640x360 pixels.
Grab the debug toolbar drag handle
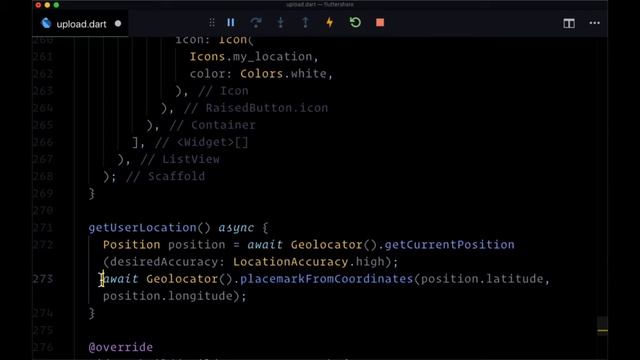[211, 23]
